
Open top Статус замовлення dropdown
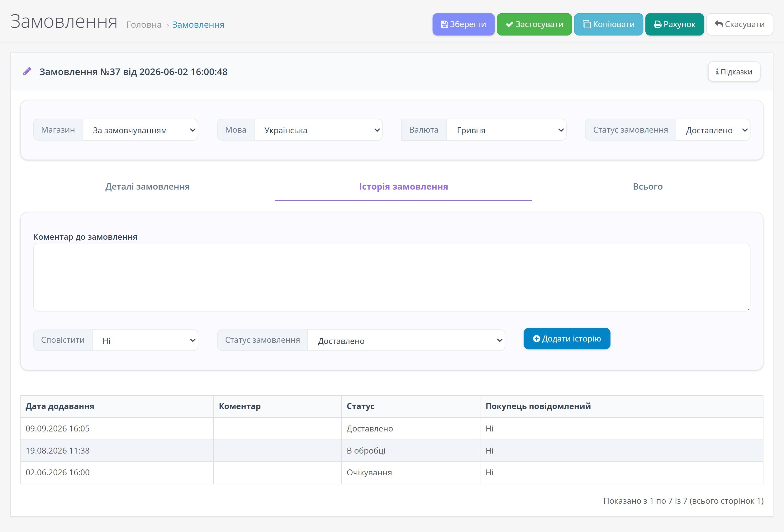(x=713, y=130)
